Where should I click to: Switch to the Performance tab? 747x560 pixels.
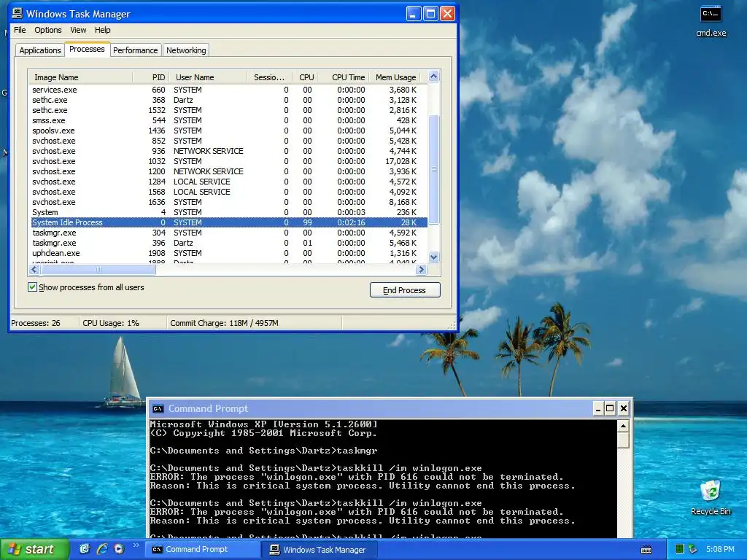[x=135, y=50]
